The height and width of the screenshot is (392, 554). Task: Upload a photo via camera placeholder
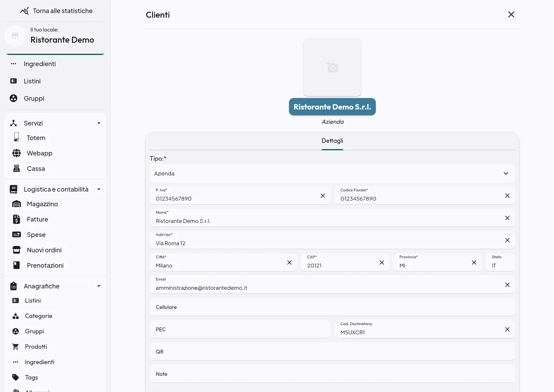tap(332, 67)
